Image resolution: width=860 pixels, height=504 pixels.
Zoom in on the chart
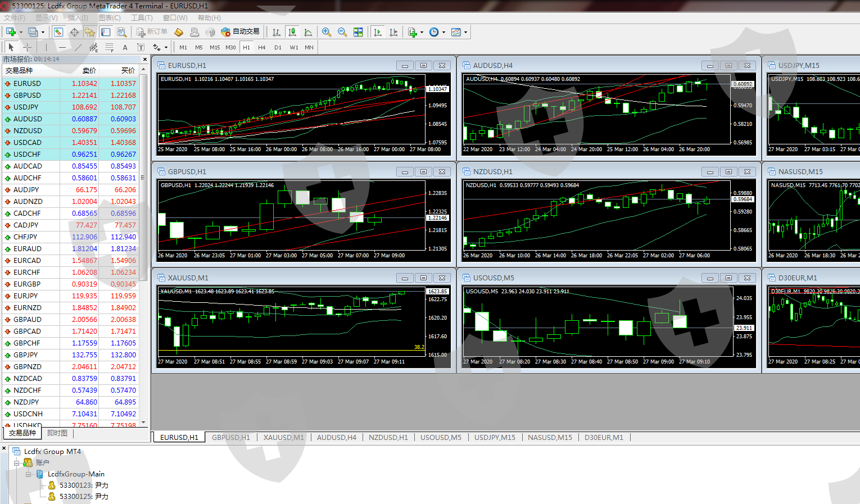point(327,32)
